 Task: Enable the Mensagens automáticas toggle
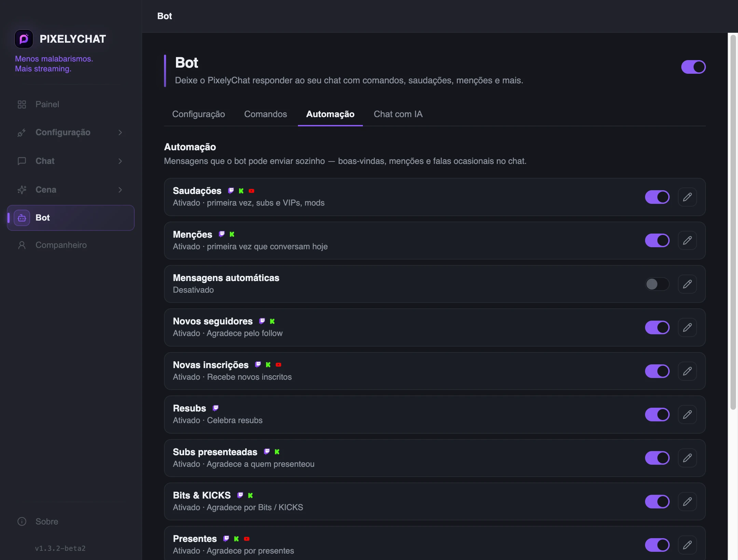click(657, 284)
